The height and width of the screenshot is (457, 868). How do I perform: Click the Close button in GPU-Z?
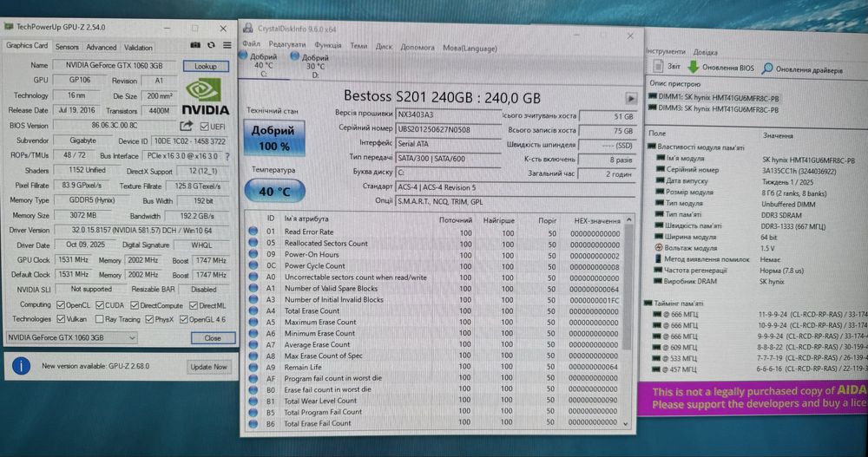(213, 337)
